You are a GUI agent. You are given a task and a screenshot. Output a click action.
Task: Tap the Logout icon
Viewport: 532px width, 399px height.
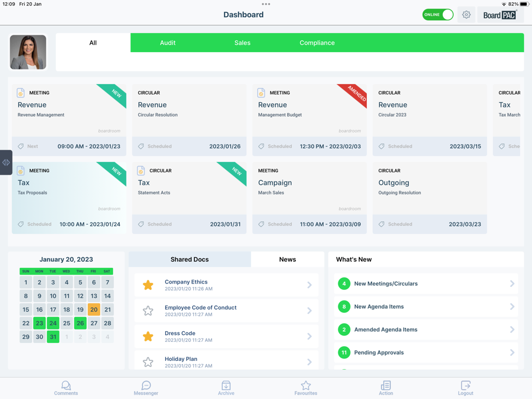point(465,388)
